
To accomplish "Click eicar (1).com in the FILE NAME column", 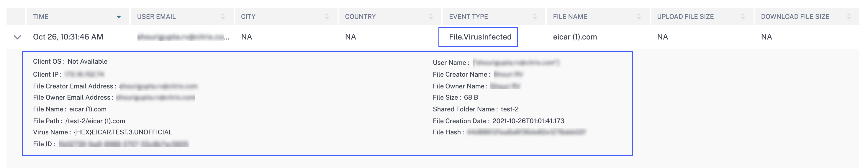I will pyautogui.click(x=574, y=37).
